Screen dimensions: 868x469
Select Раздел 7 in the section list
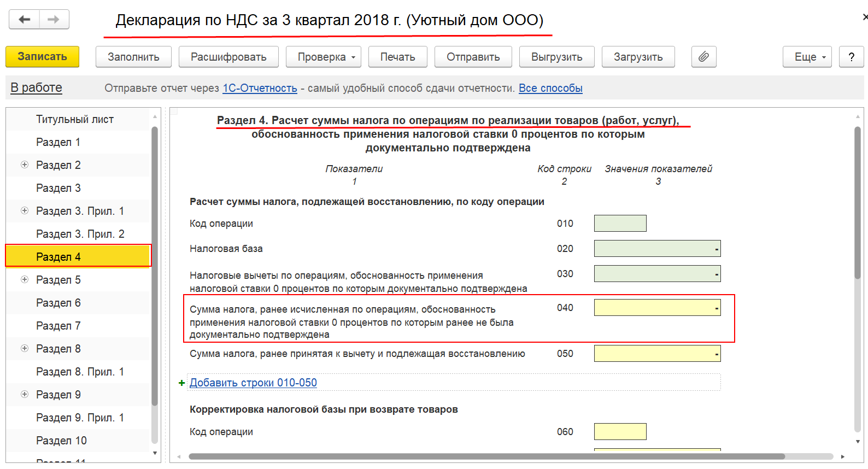[58, 326]
